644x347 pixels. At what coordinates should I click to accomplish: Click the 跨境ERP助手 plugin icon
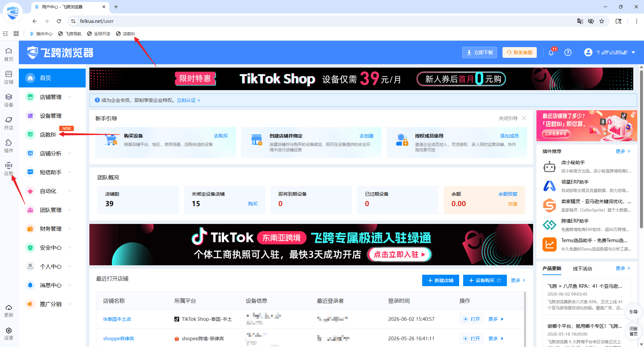[550, 225]
